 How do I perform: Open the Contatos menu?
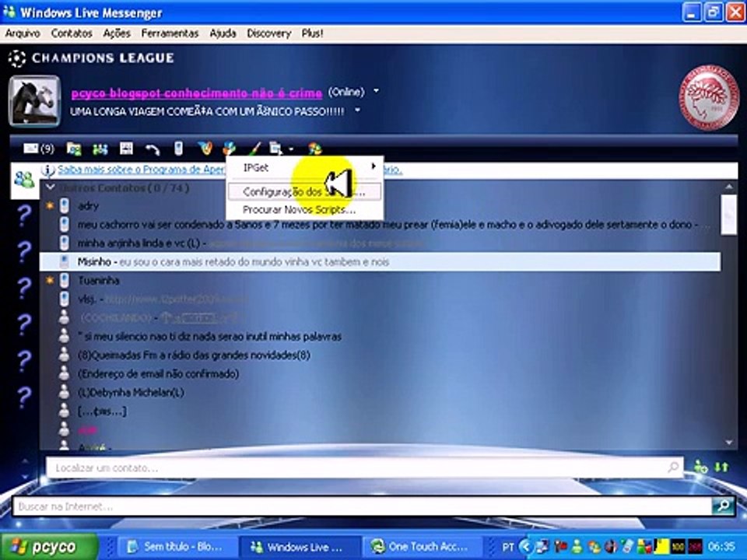(x=72, y=33)
